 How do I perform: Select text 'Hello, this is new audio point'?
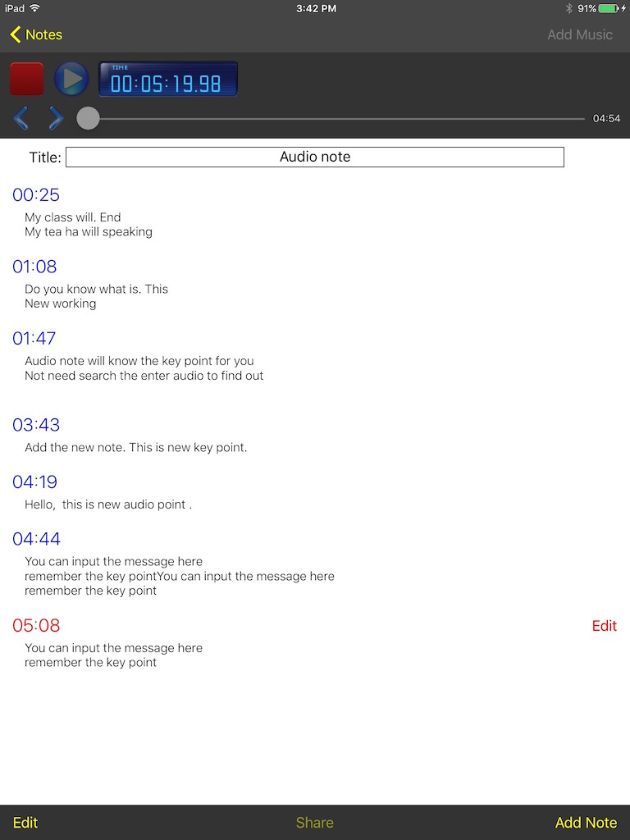(x=105, y=504)
